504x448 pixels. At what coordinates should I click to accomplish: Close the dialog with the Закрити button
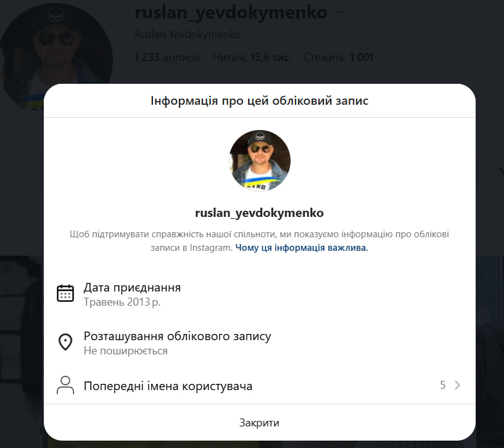pyautogui.click(x=259, y=423)
